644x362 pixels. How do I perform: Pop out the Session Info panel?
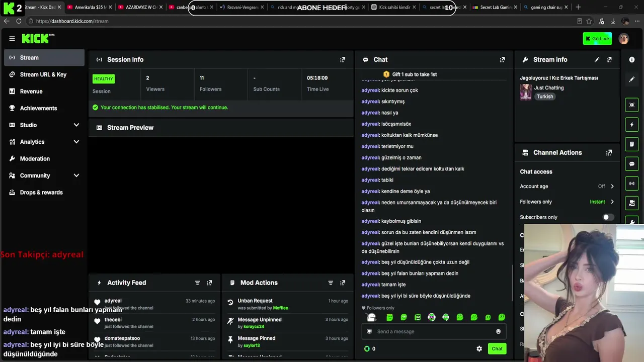(x=343, y=59)
